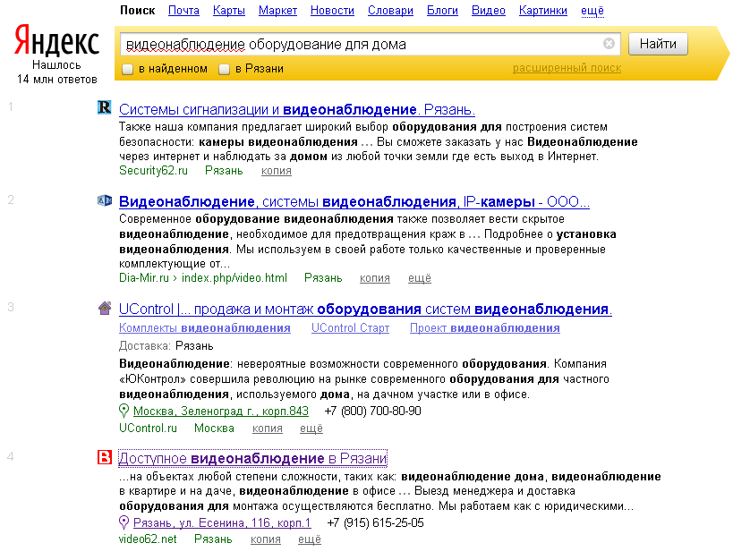Click the video62.net red favicon
733x560 pixels.
(x=105, y=457)
